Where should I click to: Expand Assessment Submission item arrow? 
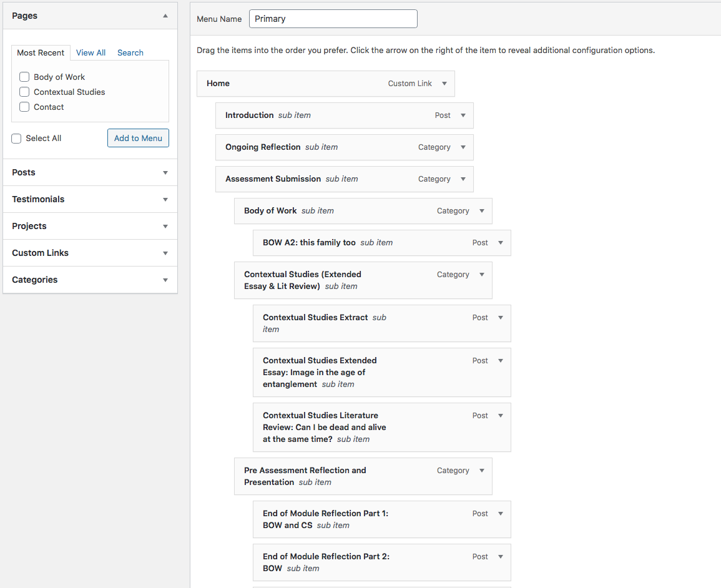pos(463,179)
